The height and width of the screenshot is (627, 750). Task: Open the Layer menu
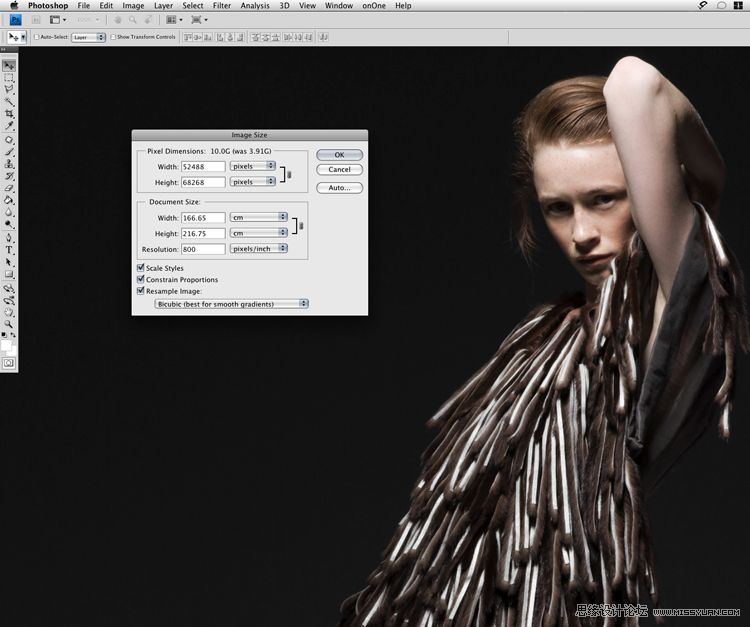163,6
